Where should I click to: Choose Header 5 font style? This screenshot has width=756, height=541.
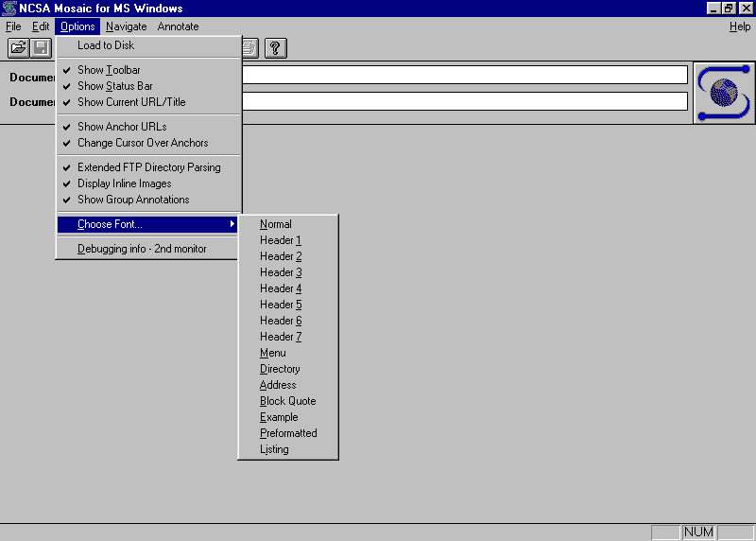click(288, 305)
